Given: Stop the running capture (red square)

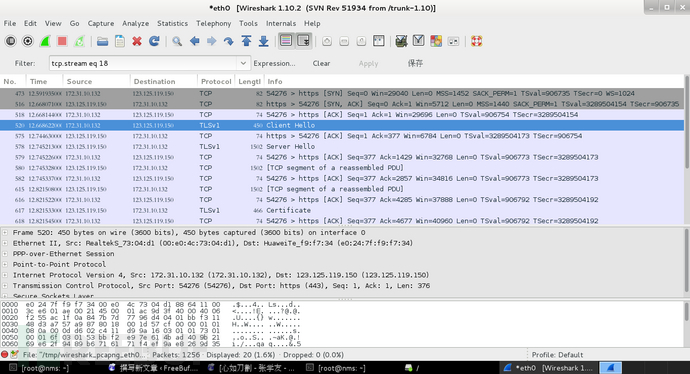Looking at the screenshot, I should click(62, 41).
